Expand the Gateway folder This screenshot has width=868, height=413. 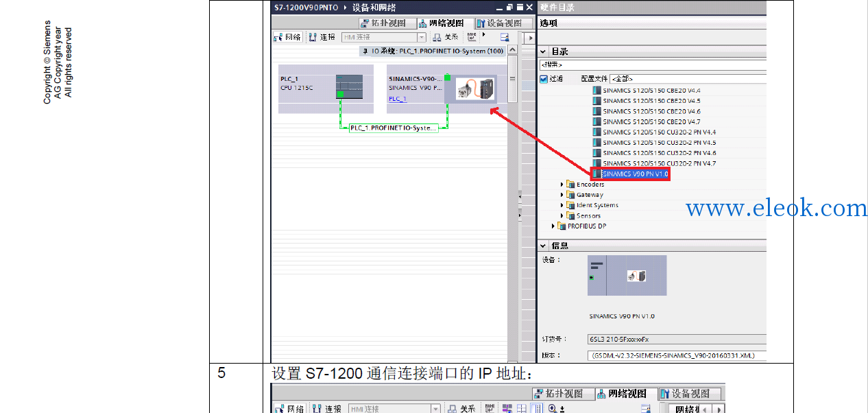[x=562, y=195]
